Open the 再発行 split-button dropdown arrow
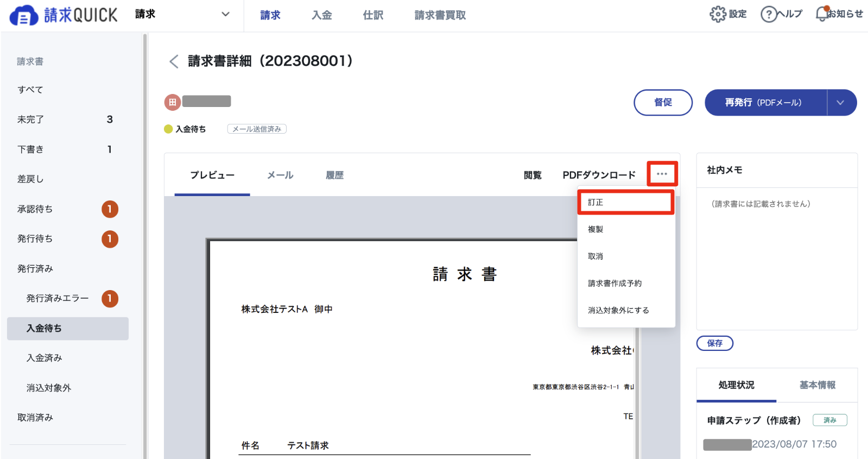The height and width of the screenshot is (459, 868). [840, 103]
